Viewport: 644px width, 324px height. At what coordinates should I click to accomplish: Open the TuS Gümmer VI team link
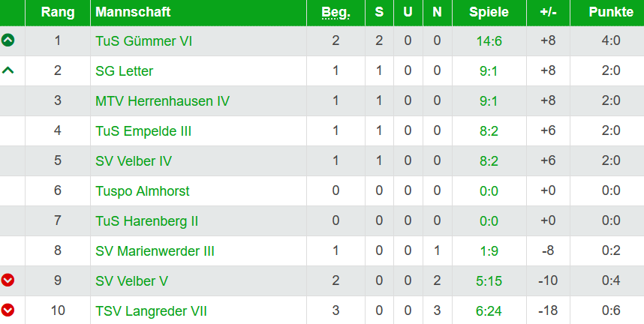pos(143,41)
